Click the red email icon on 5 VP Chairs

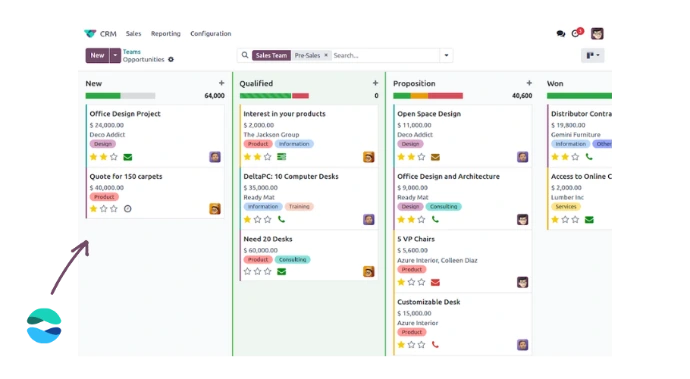pos(435,282)
